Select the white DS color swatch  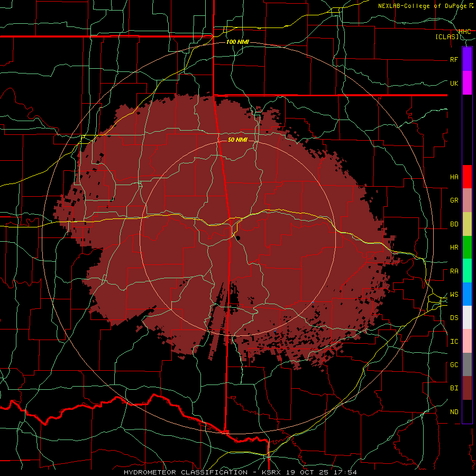(x=467, y=317)
